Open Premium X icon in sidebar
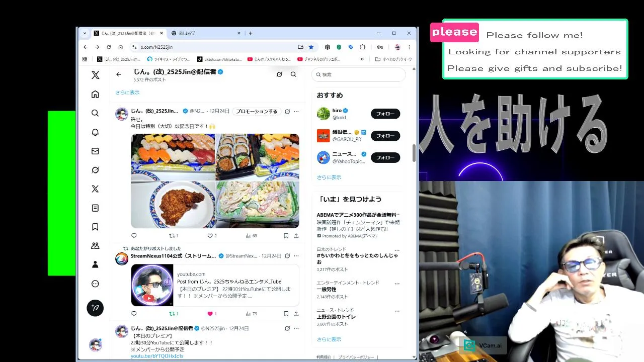Screen dimensions: 644x362 pyautogui.click(x=95, y=189)
